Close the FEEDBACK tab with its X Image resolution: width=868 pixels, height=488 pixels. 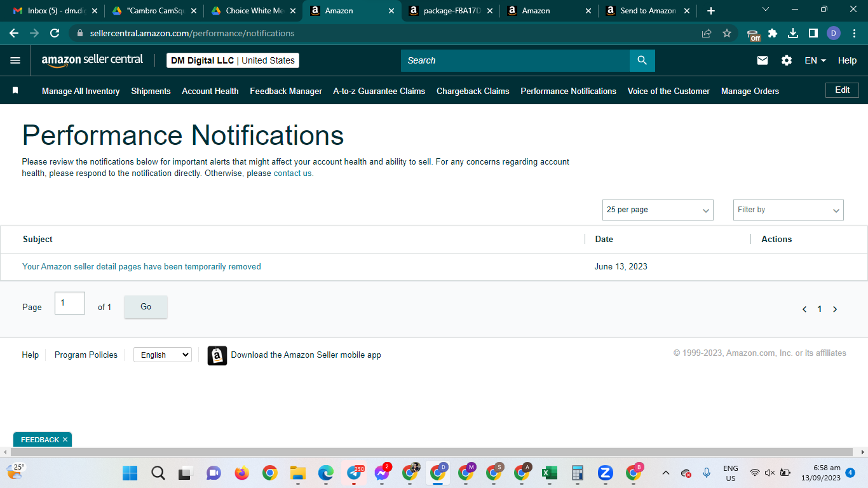point(65,440)
